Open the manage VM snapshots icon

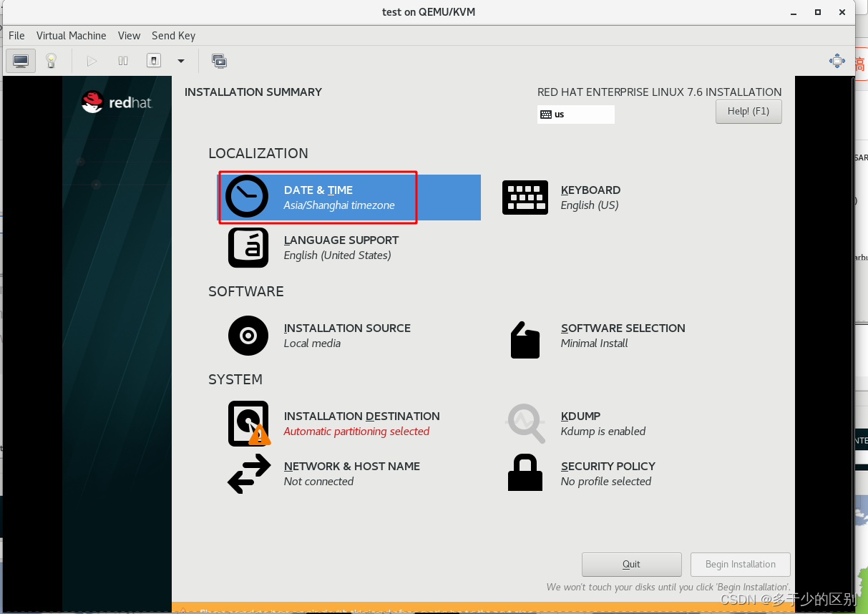[220, 61]
